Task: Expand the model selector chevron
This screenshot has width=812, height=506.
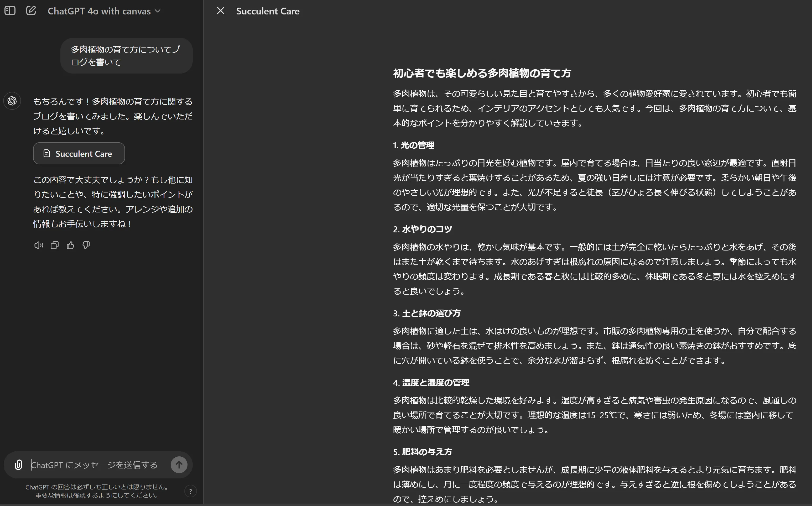Action: tap(158, 11)
